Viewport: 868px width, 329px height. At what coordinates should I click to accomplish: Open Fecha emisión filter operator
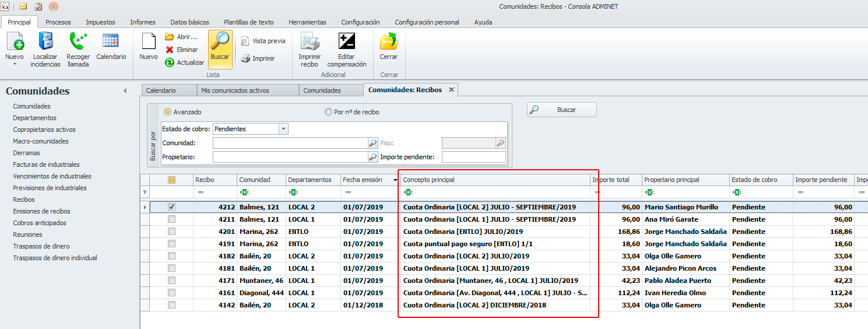click(x=348, y=192)
